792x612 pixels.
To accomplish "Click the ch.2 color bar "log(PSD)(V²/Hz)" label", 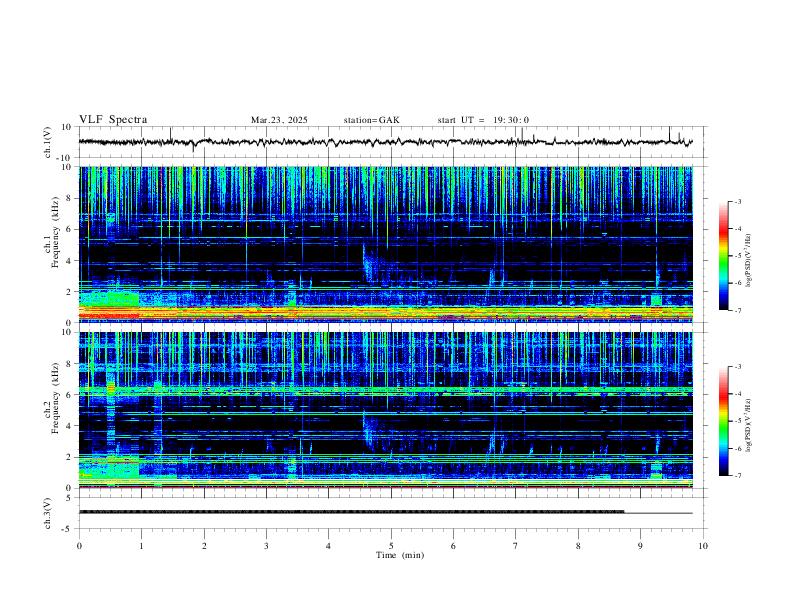I will pyautogui.click(x=748, y=425).
